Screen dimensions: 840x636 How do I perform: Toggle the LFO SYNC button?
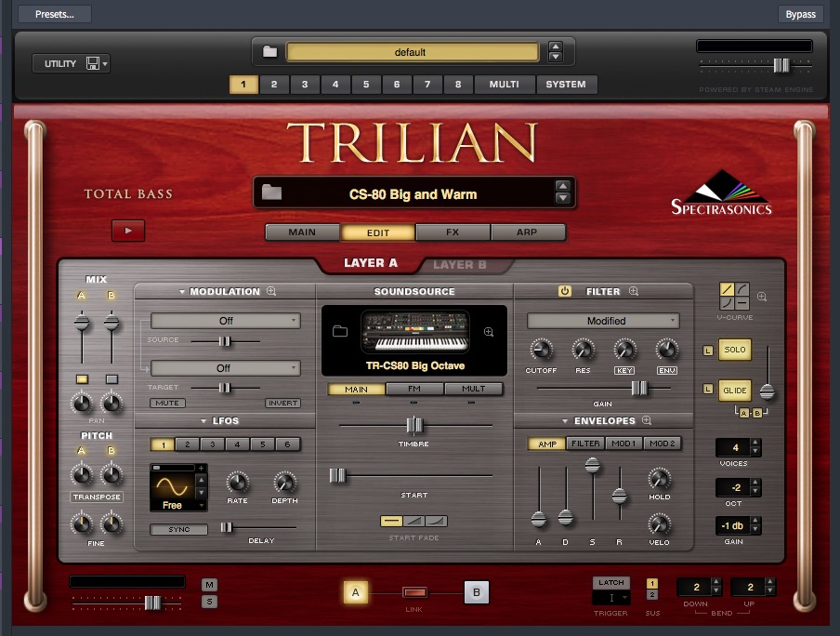[178, 529]
